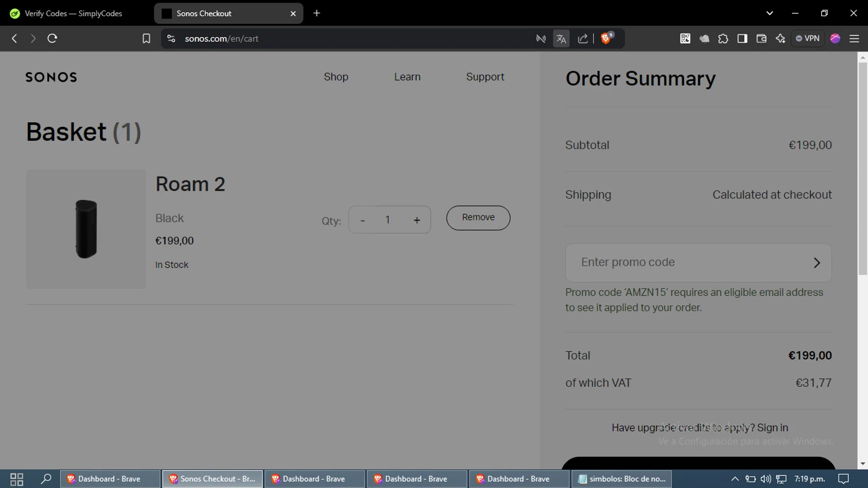Open the notifications center icon
Screen dimensions: 868x488
(x=844, y=479)
